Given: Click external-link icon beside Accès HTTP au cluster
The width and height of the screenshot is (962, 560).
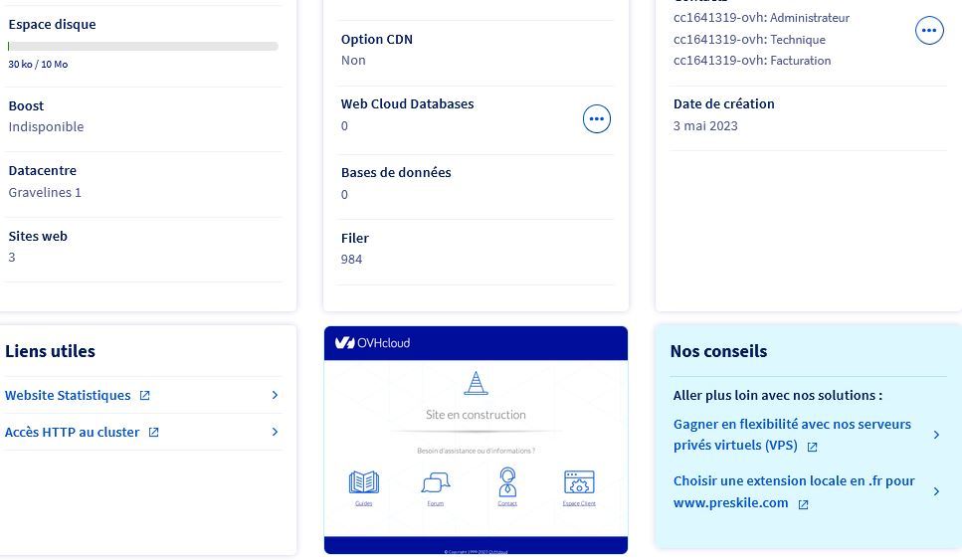Looking at the screenshot, I should (153, 433).
